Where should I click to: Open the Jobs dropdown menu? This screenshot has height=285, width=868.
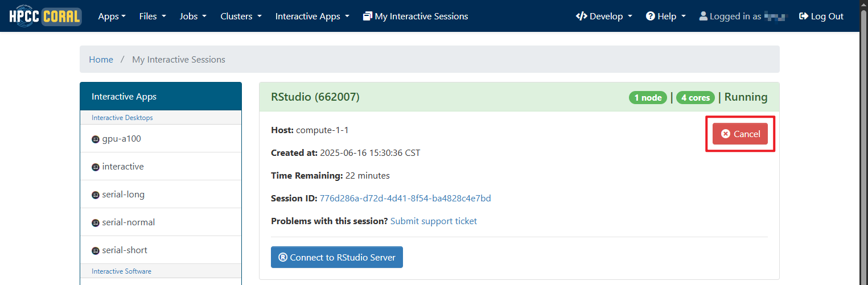click(x=193, y=16)
